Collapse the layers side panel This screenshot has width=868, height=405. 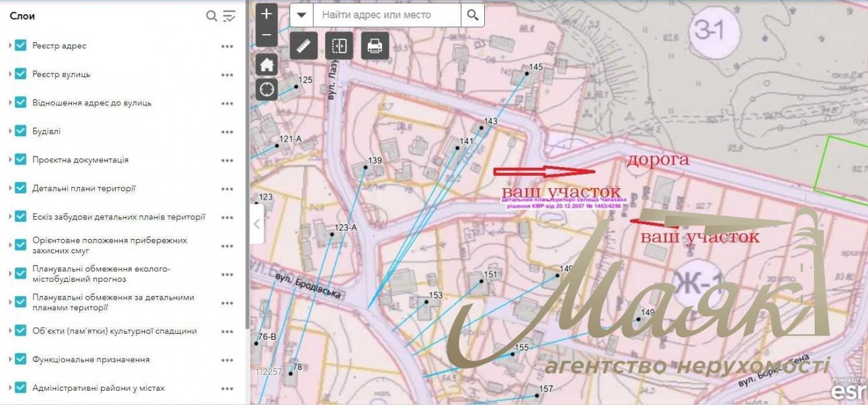(257, 224)
